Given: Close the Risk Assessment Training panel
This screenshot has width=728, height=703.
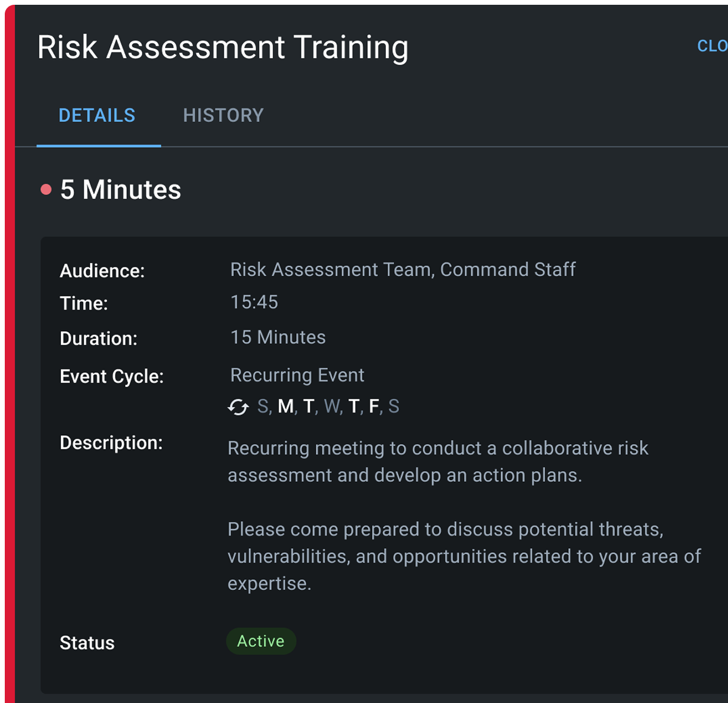Looking at the screenshot, I should coord(712,46).
